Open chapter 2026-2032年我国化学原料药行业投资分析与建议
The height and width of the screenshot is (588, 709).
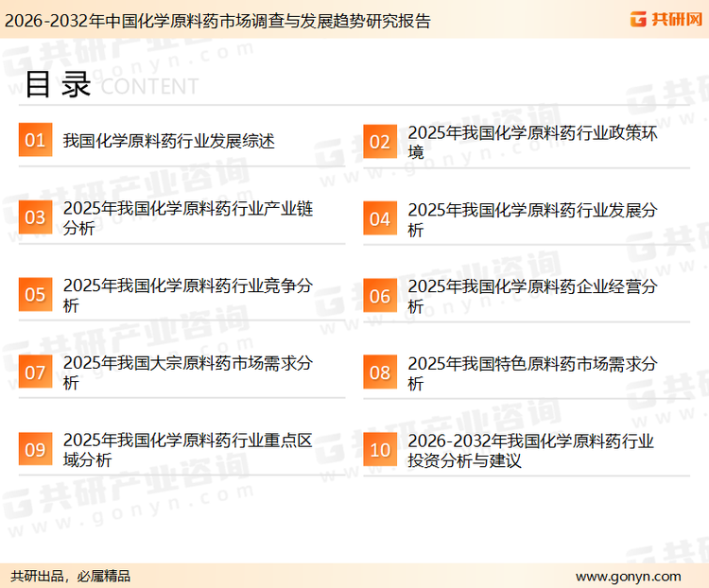pos(531,451)
